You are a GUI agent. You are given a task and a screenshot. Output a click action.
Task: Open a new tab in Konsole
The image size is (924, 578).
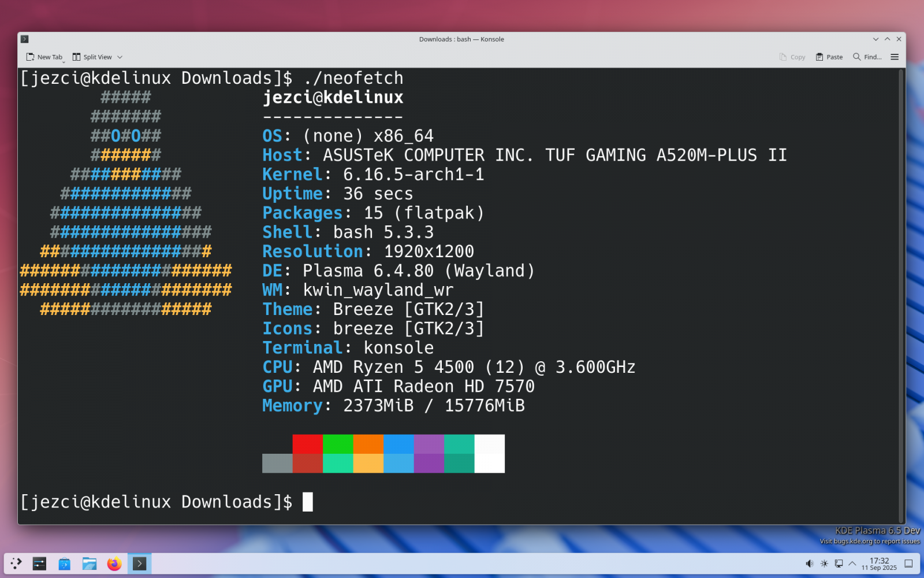(x=44, y=57)
